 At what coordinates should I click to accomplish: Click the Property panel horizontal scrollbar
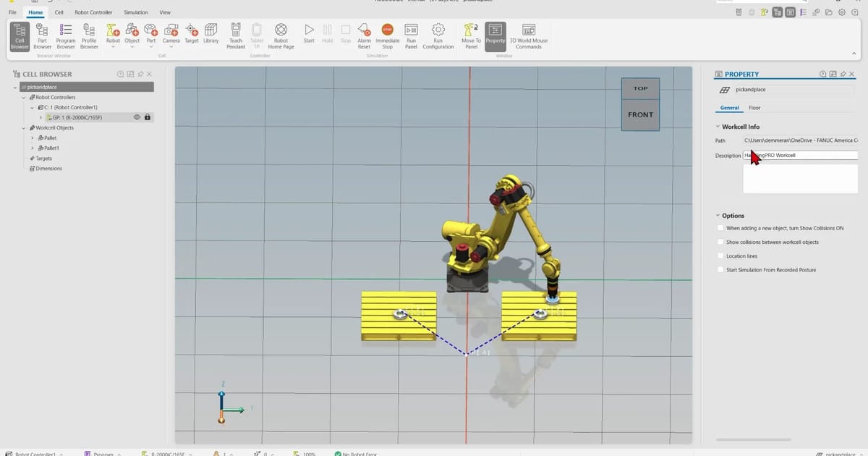754,439
